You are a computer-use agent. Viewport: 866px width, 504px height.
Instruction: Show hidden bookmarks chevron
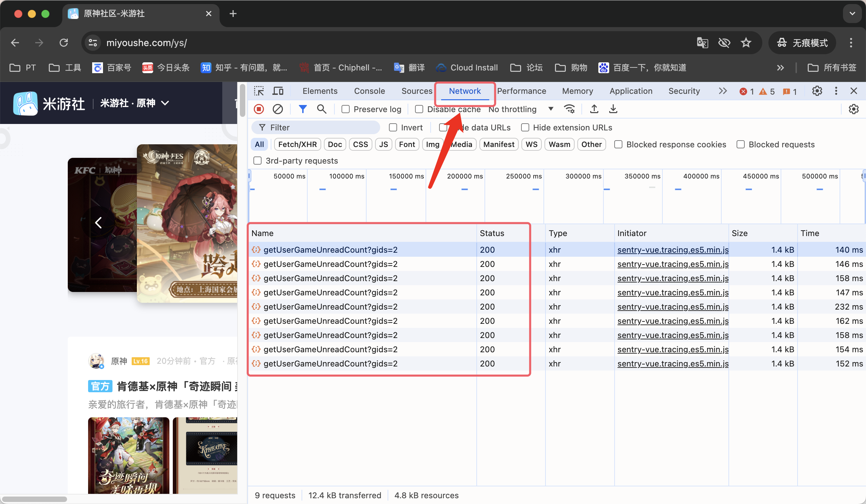tap(780, 68)
